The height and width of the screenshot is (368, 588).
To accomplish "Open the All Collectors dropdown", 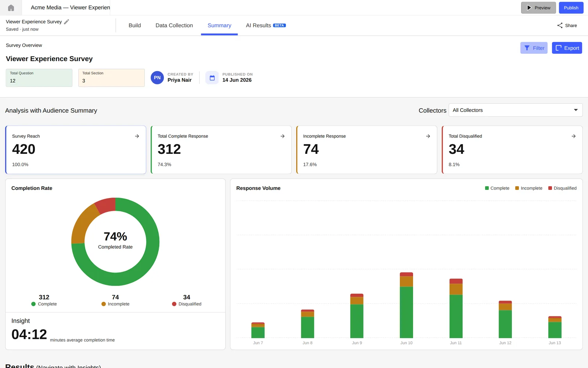I will (x=516, y=110).
